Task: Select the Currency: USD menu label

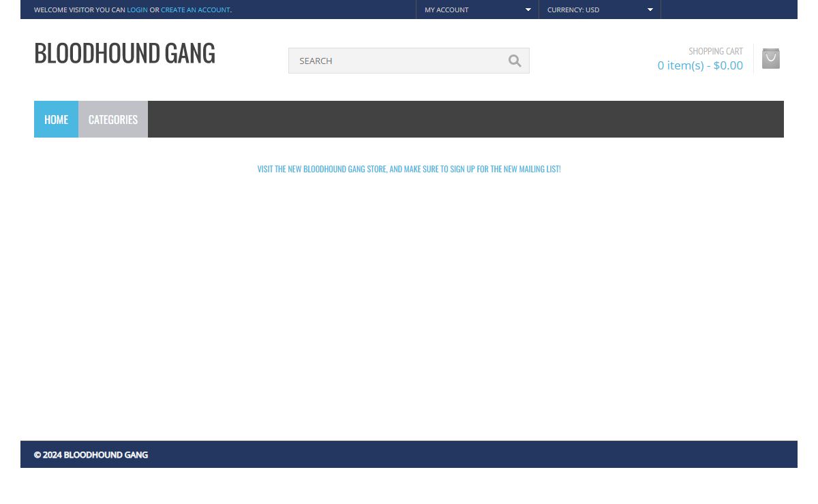Action: click(573, 10)
